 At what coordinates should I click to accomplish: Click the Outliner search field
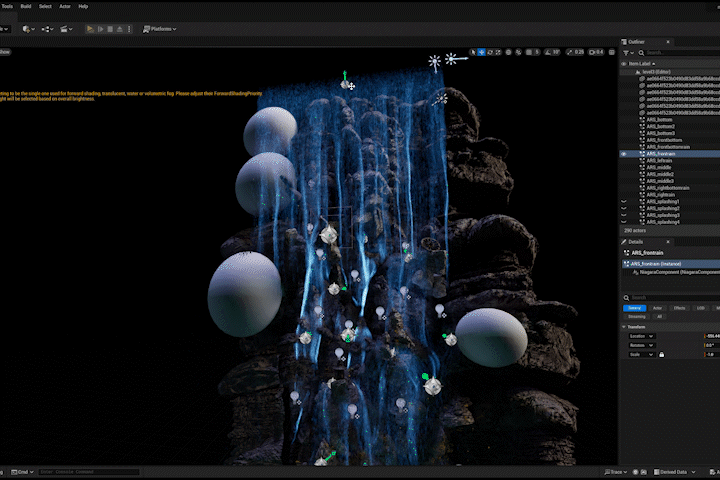[x=681, y=53]
